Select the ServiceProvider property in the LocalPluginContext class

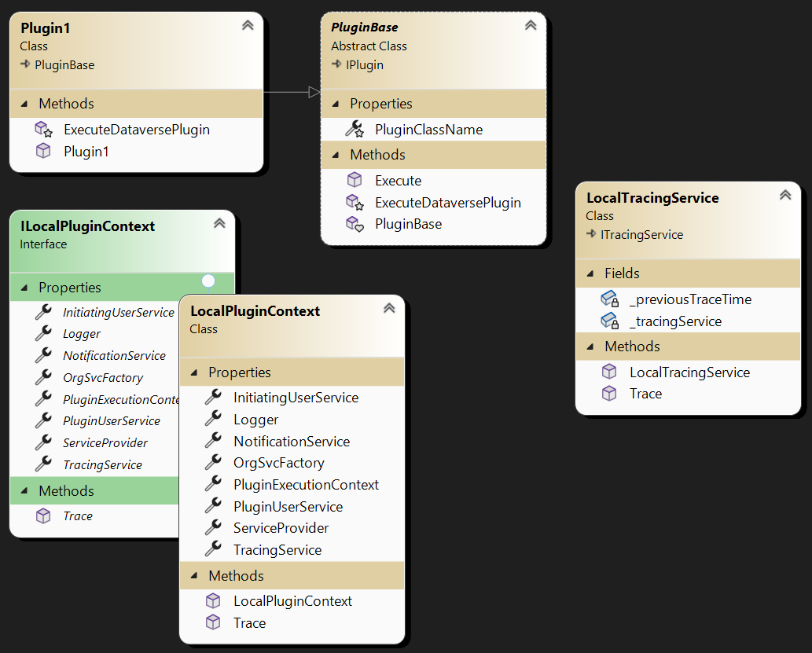[x=281, y=528]
